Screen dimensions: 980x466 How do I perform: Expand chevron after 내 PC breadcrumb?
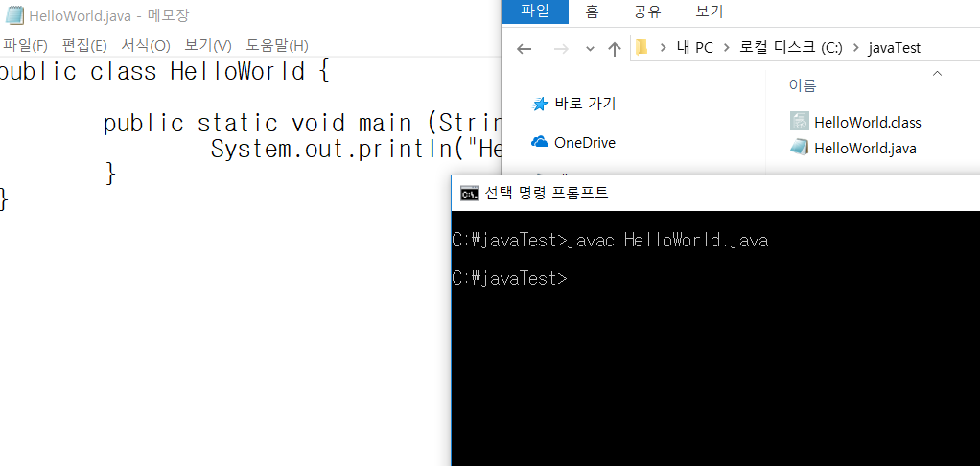pos(727,48)
